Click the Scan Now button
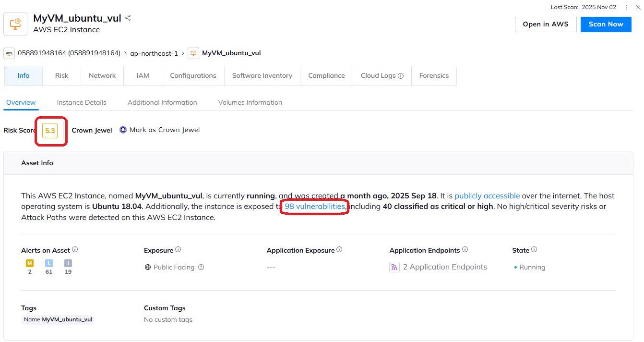The image size is (644, 342). pos(606,24)
